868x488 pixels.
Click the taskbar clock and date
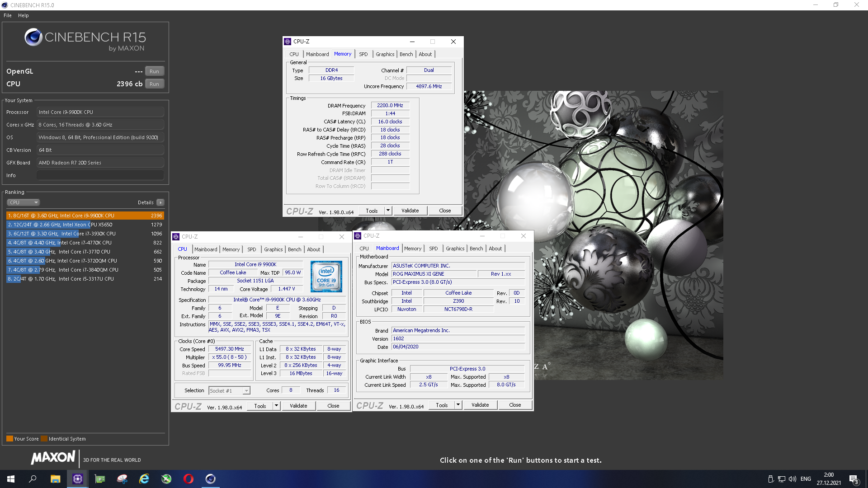click(x=829, y=479)
